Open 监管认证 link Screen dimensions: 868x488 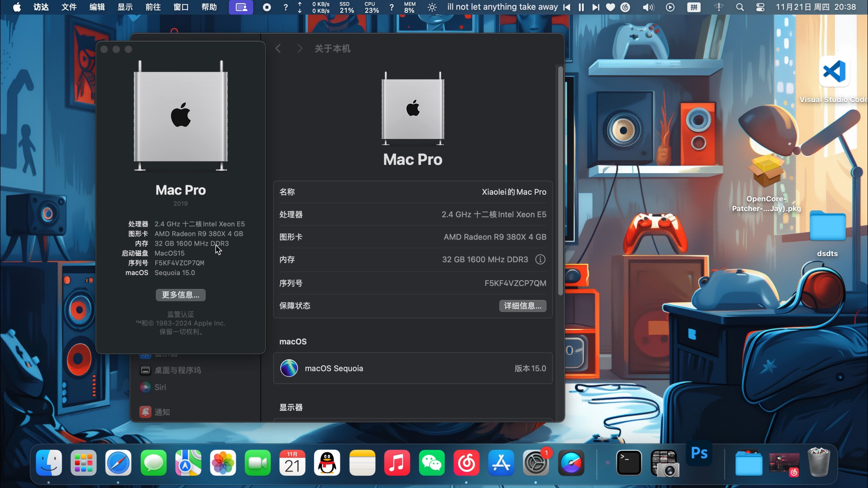click(x=181, y=314)
